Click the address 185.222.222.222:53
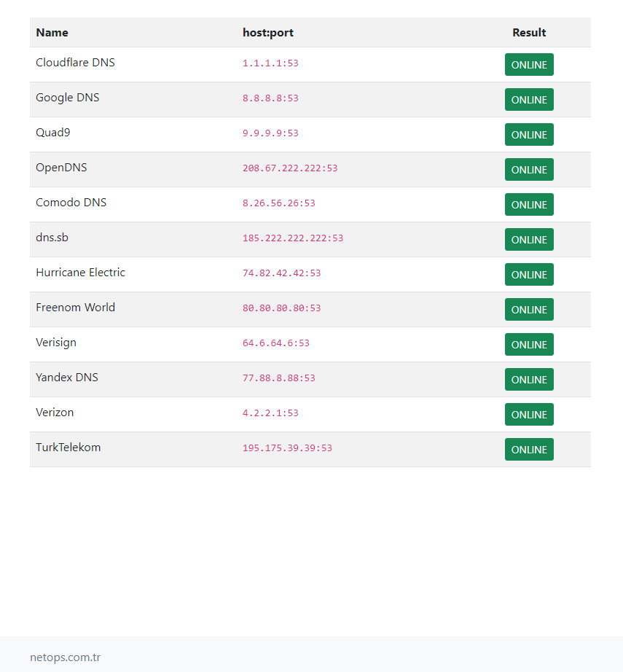 pos(293,238)
